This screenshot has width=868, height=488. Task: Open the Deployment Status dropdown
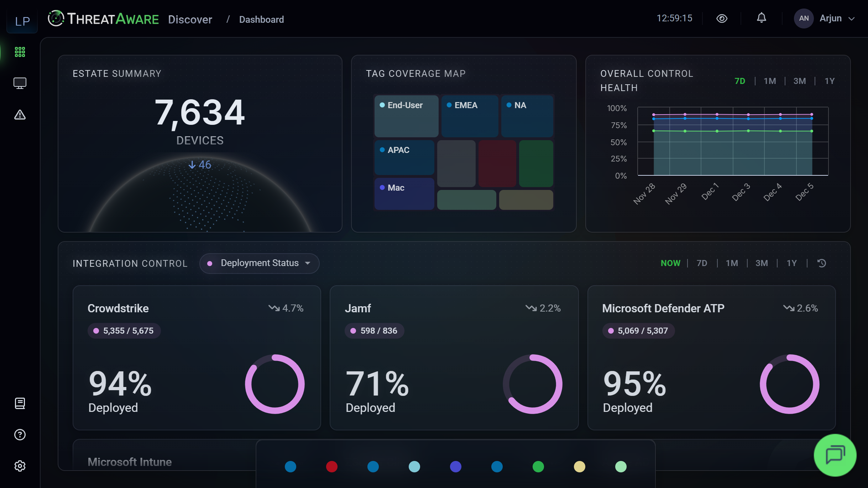click(259, 263)
